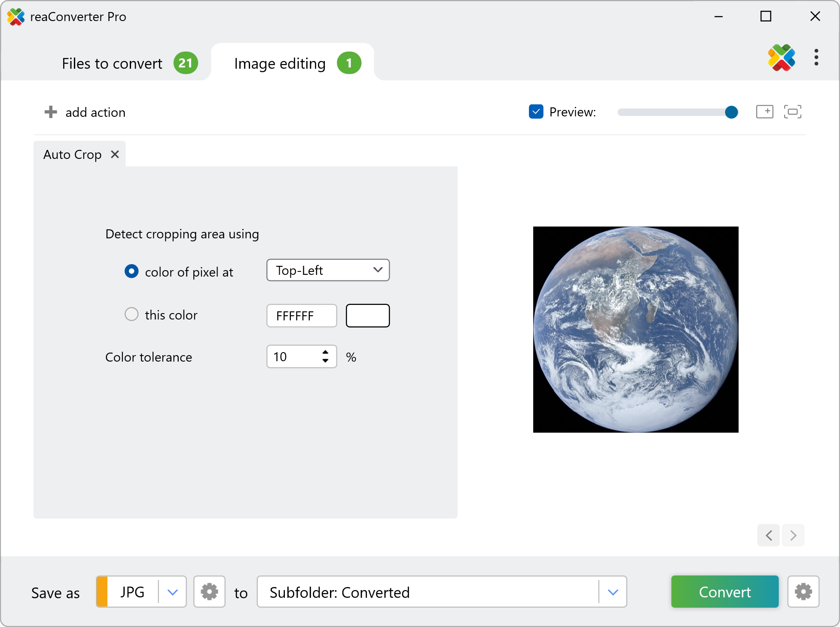Click the zoom-in preview icon
The image size is (840, 627).
pyautogui.click(x=764, y=112)
